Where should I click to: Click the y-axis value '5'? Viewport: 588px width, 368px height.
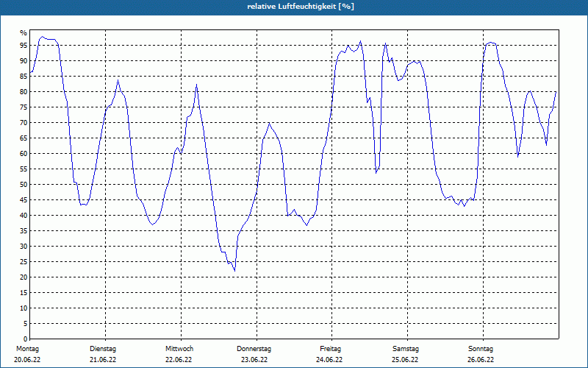tap(26, 324)
